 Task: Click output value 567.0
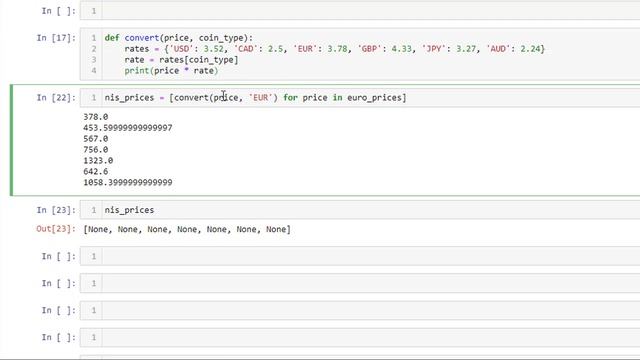click(96, 139)
